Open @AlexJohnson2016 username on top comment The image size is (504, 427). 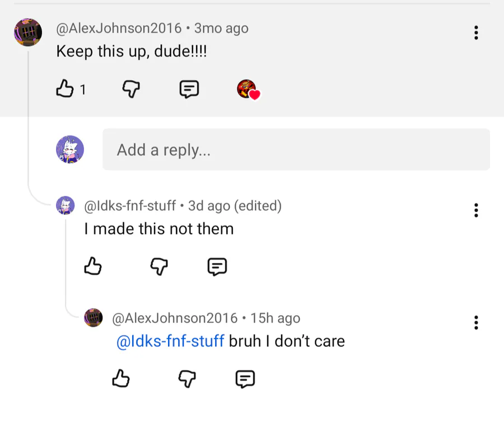[x=119, y=28]
